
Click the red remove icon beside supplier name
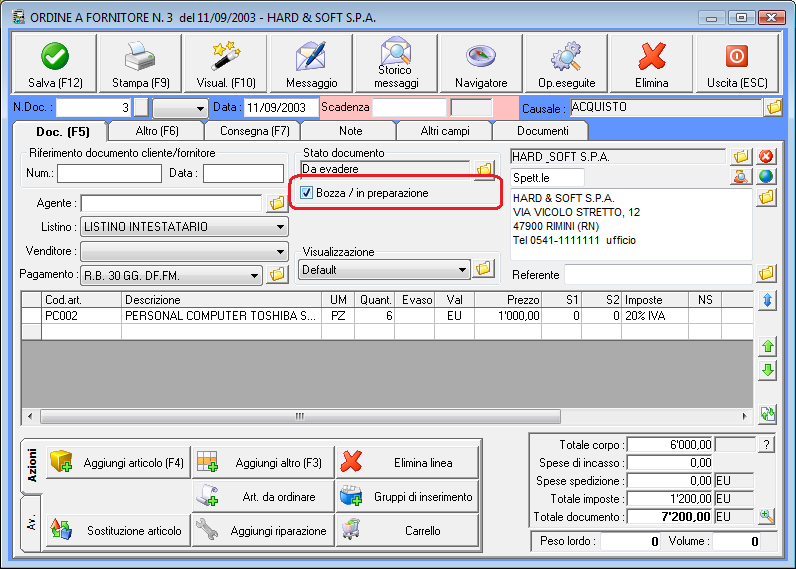(766, 156)
